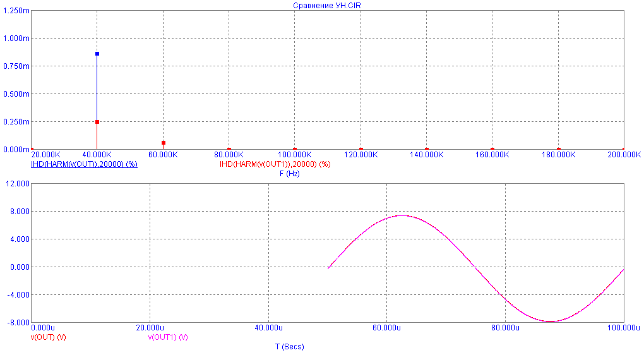Click the 100.000u time tick label
The image size is (644, 355).
pos(623,328)
